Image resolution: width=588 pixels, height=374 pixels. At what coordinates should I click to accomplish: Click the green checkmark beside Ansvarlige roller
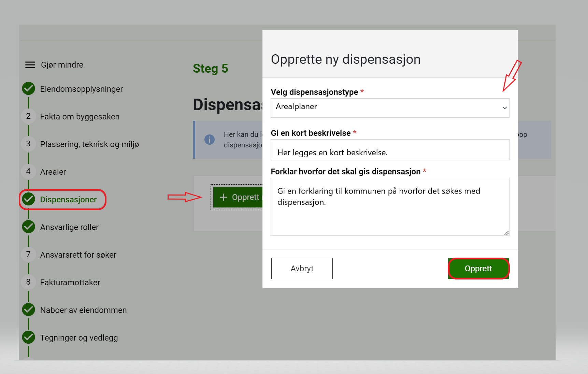(29, 227)
